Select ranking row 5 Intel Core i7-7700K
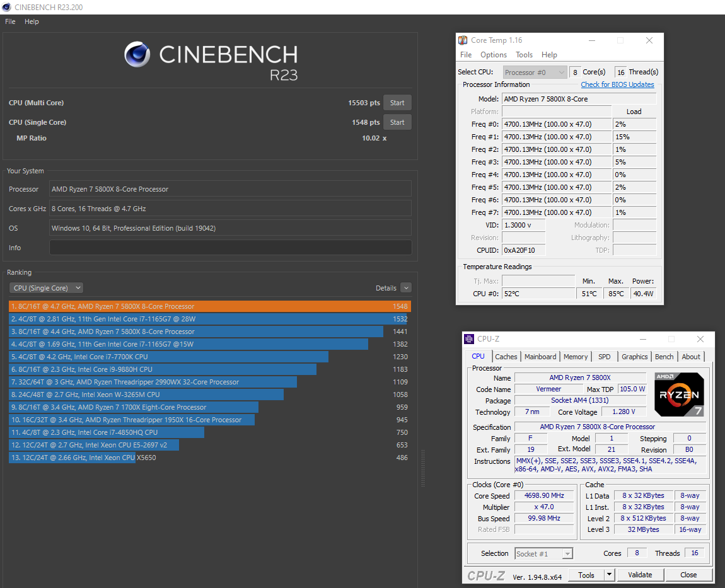The width and height of the screenshot is (725, 588). (209, 357)
